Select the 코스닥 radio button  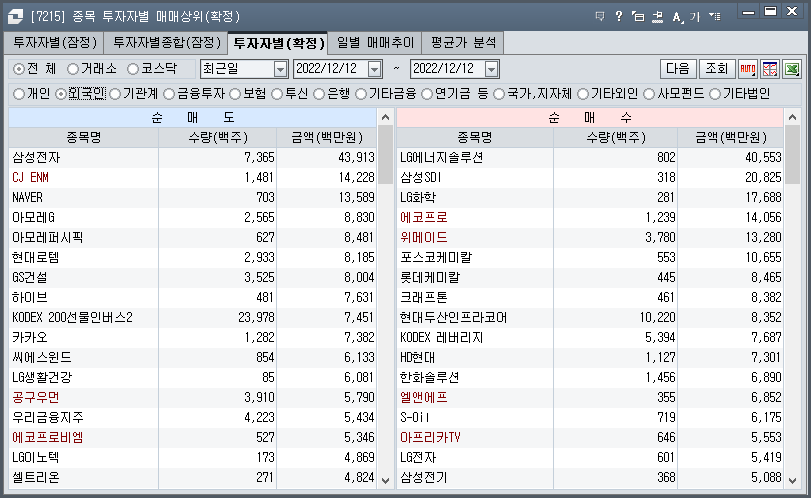pyautogui.click(x=133, y=69)
